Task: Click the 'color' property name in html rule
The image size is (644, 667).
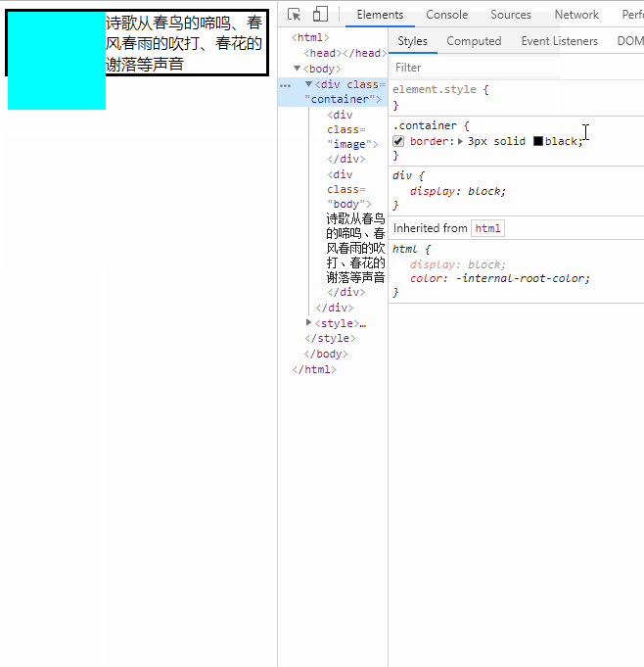Action: 427,278
